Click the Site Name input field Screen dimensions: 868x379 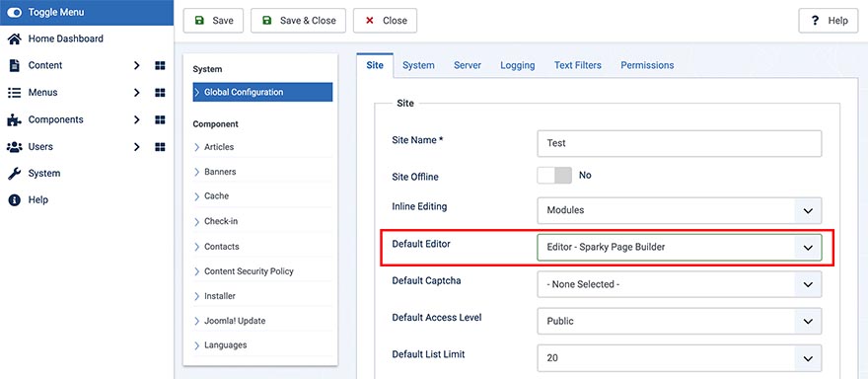click(x=680, y=143)
